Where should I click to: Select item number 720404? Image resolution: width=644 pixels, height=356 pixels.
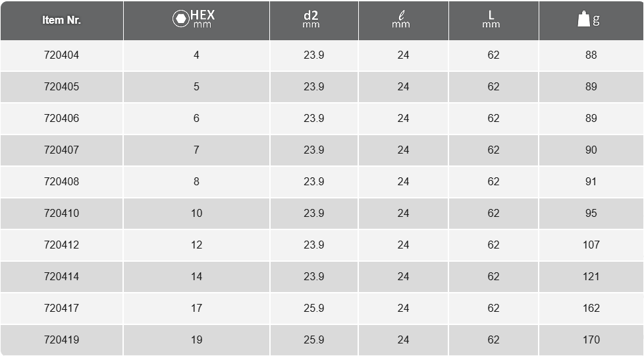[x=62, y=55]
